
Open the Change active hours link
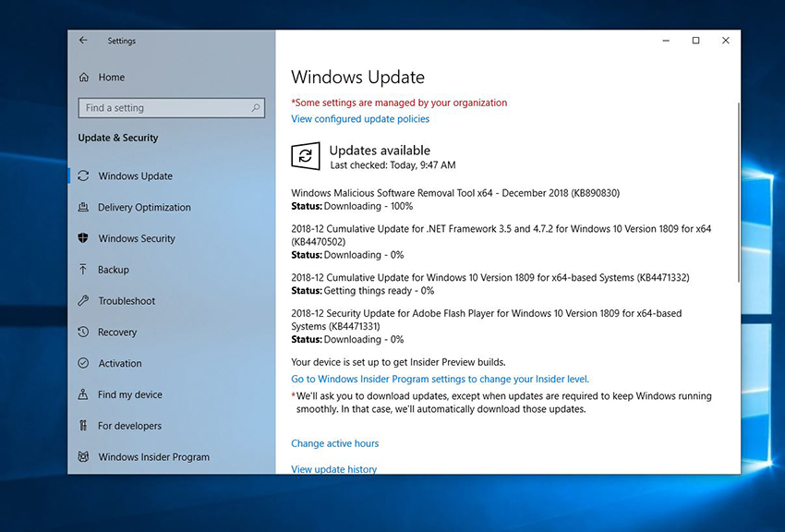(x=334, y=443)
